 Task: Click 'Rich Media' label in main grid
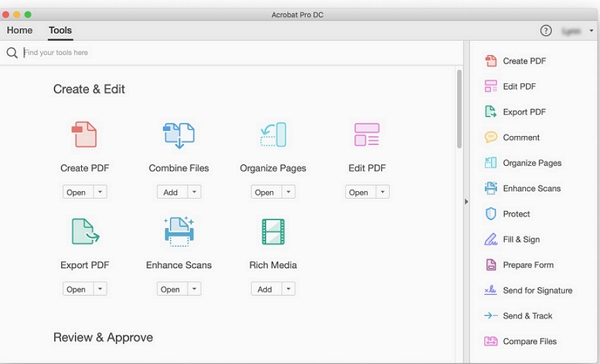coord(273,265)
